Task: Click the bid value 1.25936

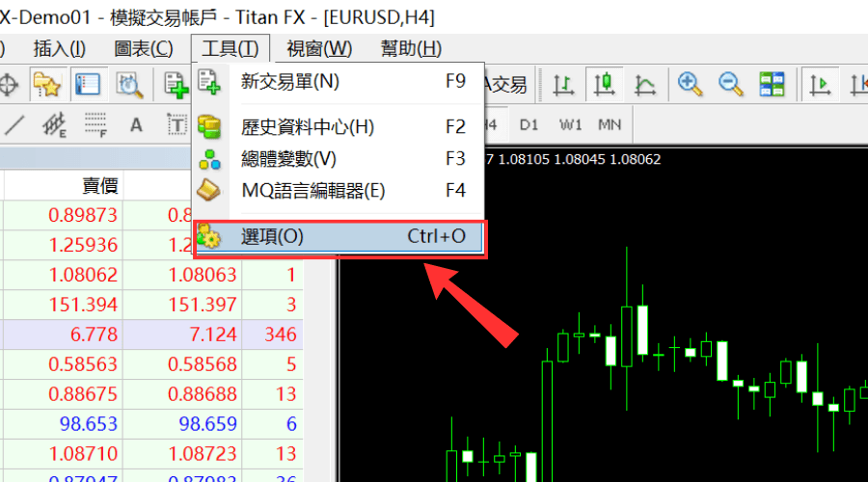Action: [83, 245]
